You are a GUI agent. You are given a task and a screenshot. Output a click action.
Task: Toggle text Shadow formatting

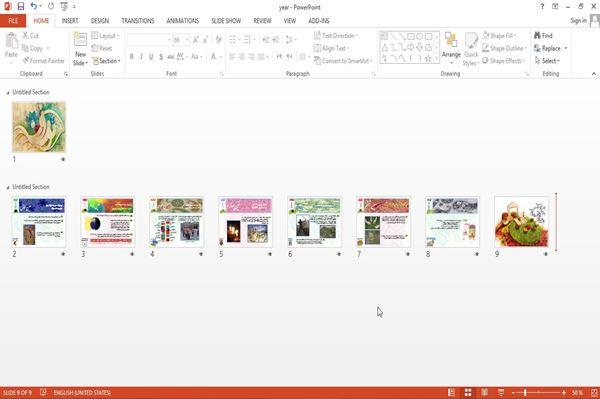[x=161, y=57]
